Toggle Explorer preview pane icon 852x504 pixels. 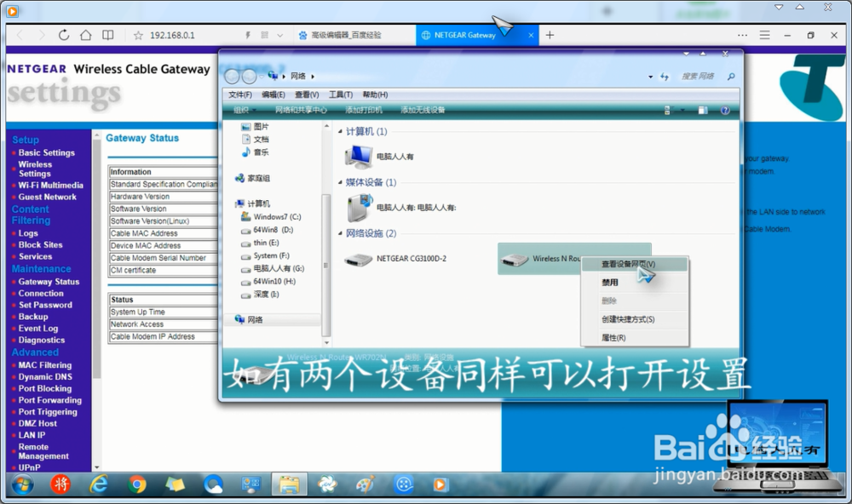pos(703,111)
